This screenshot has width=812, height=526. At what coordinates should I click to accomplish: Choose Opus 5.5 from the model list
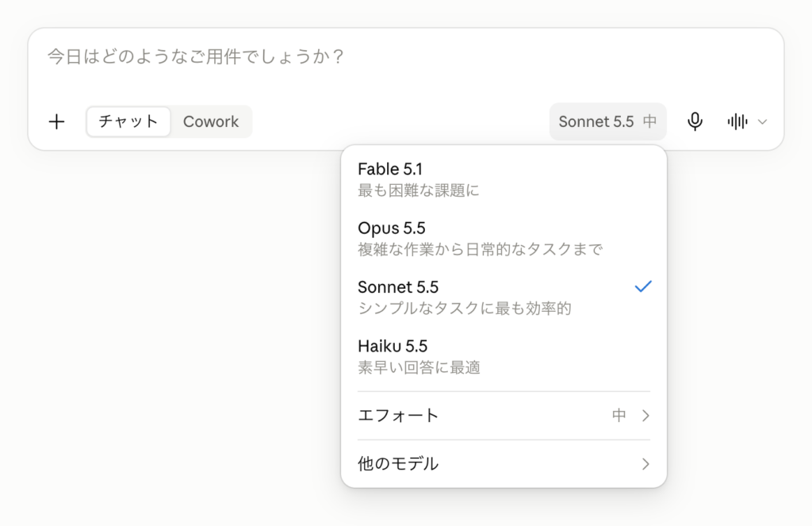504,238
